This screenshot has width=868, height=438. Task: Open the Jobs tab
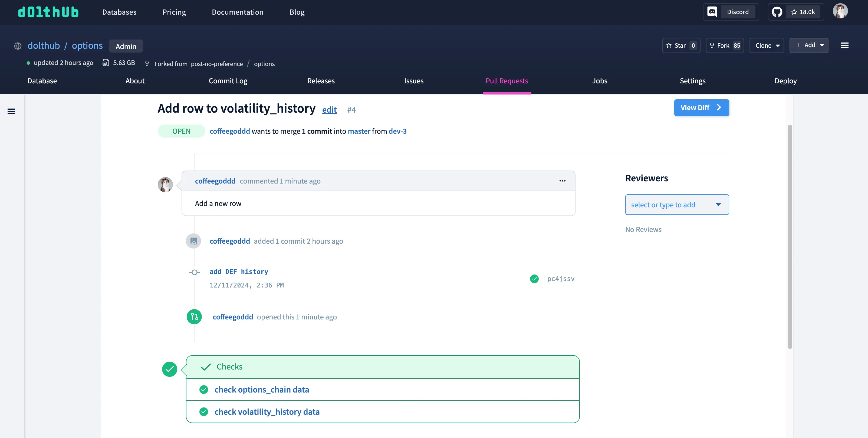[x=599, y=81]
